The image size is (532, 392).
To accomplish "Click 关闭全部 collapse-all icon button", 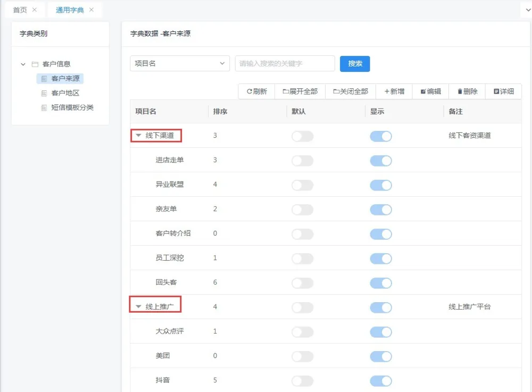I will [351, 91].
